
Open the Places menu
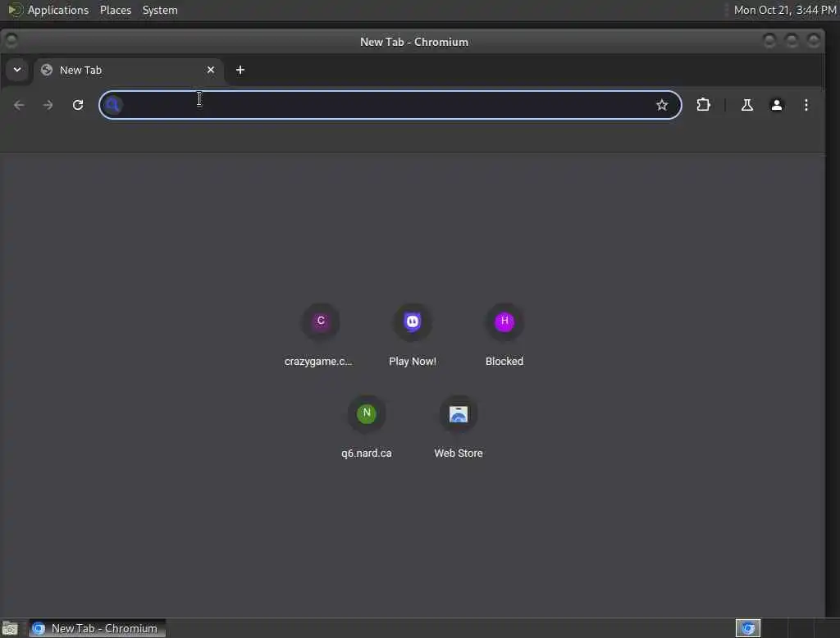116,10
